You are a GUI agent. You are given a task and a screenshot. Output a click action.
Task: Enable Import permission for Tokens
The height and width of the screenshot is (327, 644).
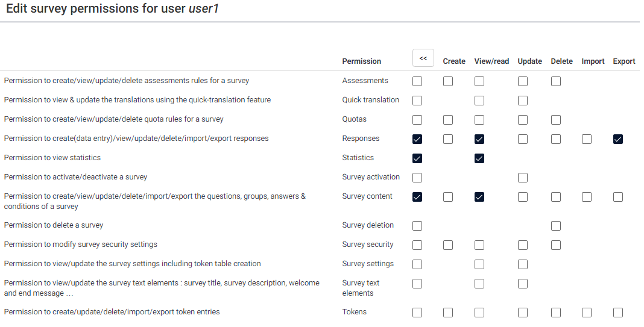[x=587, y=313]
